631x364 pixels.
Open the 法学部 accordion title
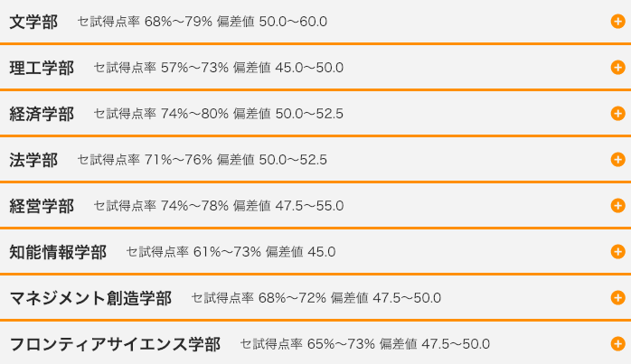[x=33, y=160]
